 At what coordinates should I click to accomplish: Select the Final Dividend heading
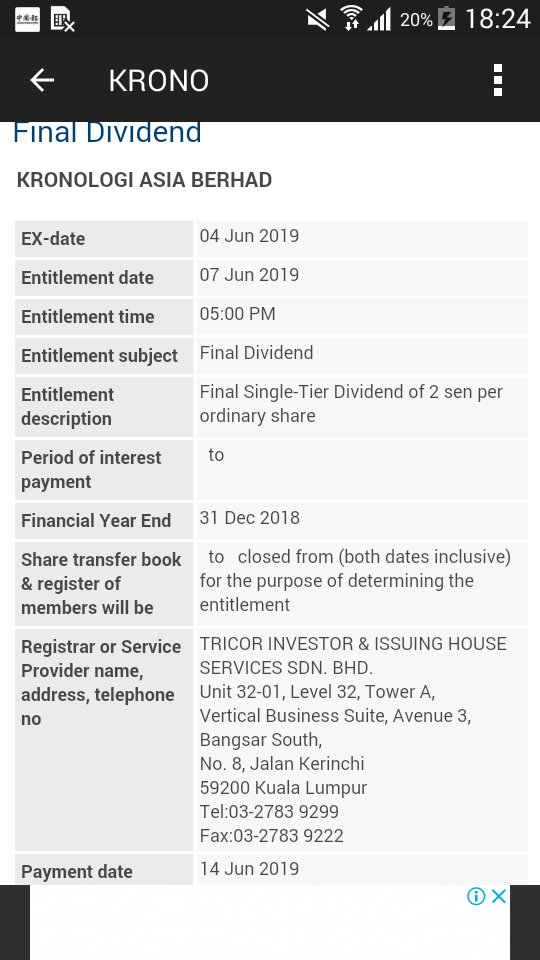(107, 132)
